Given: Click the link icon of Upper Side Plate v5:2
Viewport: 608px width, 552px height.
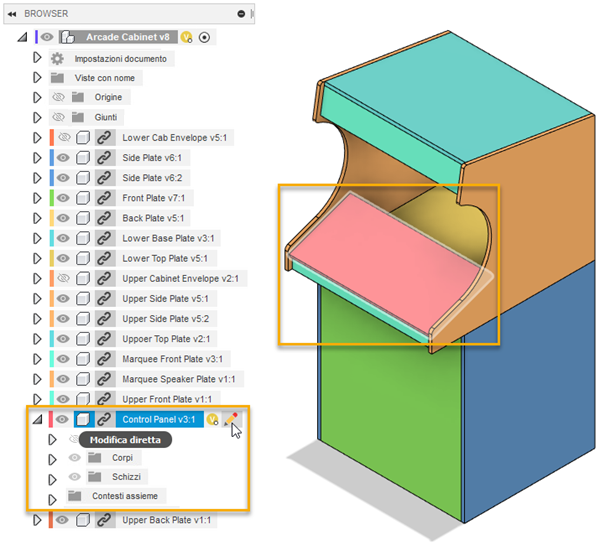Looking at the screenshot, I should pyautogui.click(x=105, y=319).
